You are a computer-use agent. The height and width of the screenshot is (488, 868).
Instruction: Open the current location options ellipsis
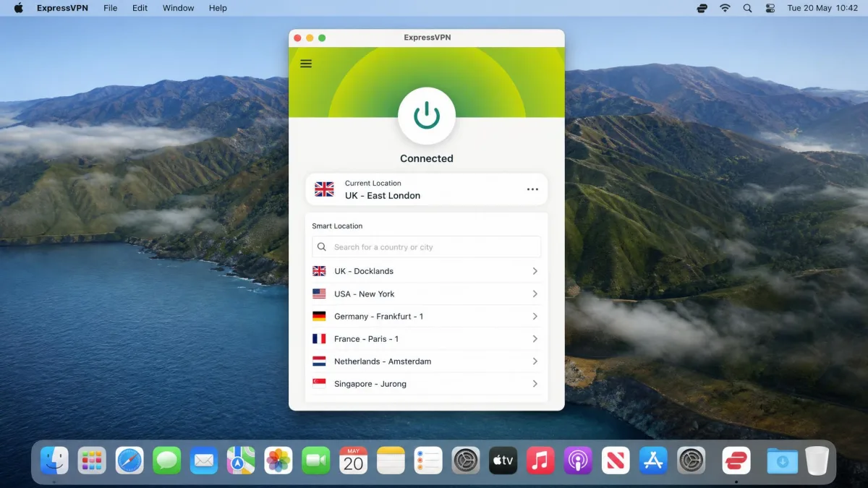pyautogui.click(x=532, y=189)
